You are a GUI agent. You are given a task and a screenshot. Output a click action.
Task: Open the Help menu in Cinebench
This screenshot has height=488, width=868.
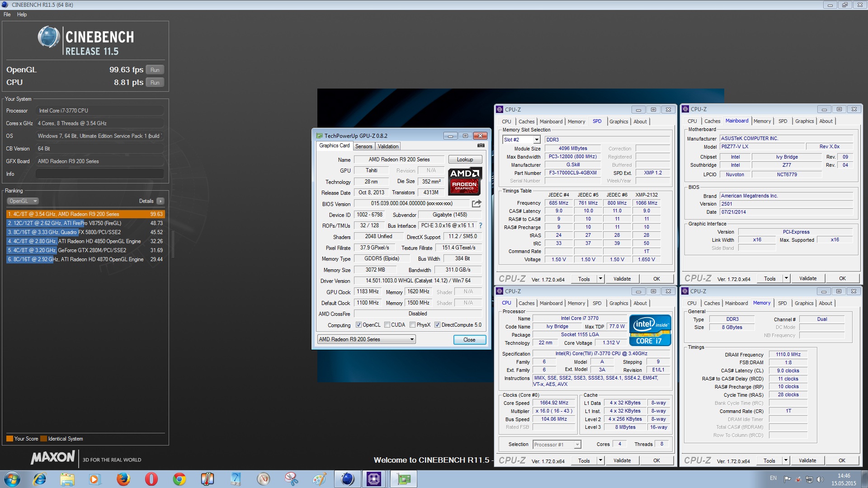pos(22,14)
